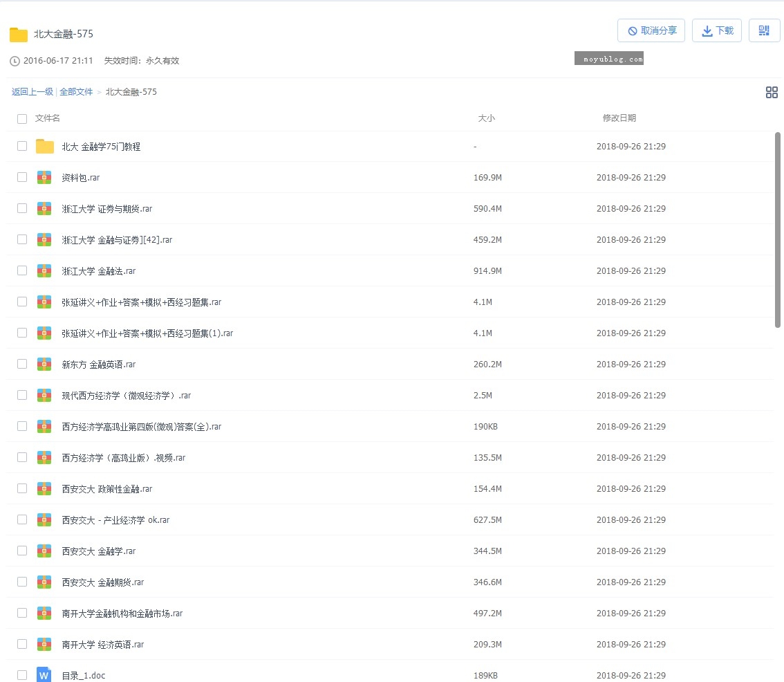Open 全部文件 breadcrumb link
Image resolution: width=784 pixels, height=682 pixels.
76,92
